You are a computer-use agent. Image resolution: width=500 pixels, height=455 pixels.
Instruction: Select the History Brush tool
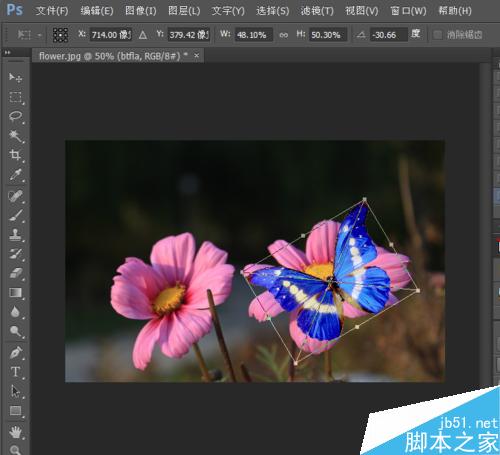[x=15, y=254]
